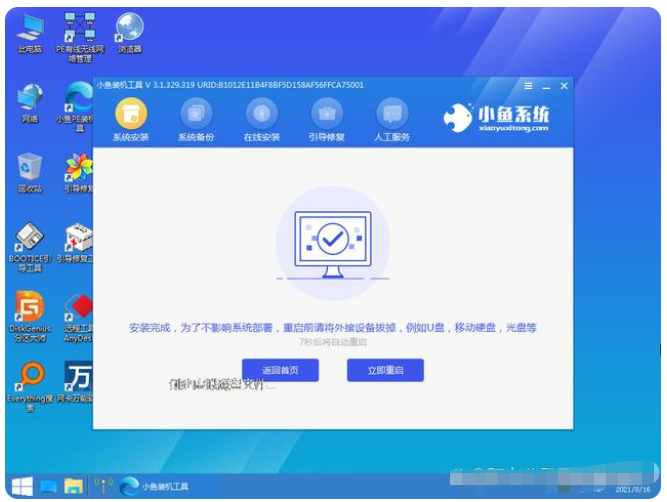Click the 返回首页 button
The height and width of the screenshot is (502, 667).
point(280,370)
